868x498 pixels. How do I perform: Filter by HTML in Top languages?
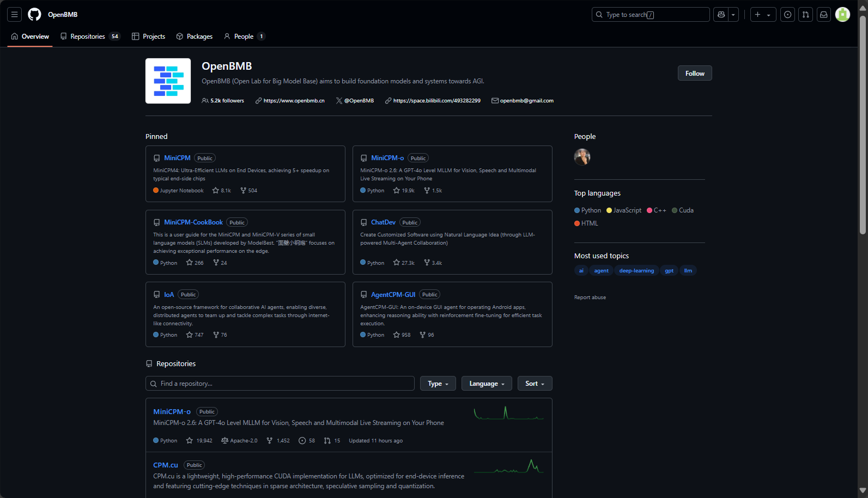[x=586, y=223]
